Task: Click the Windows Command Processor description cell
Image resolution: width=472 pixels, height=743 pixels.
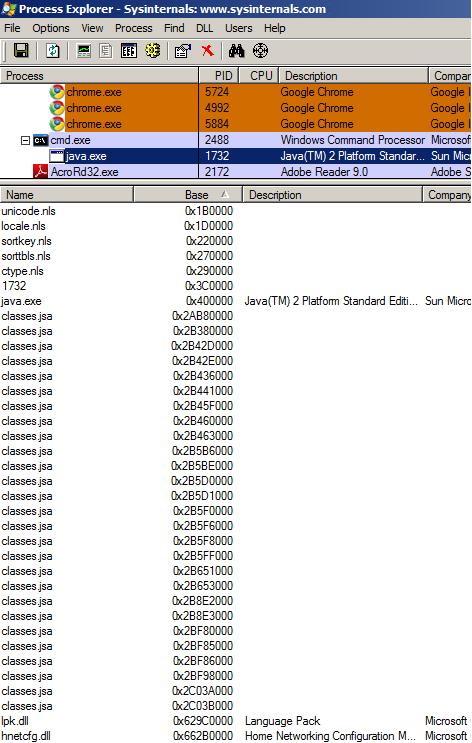Action: 353,140
